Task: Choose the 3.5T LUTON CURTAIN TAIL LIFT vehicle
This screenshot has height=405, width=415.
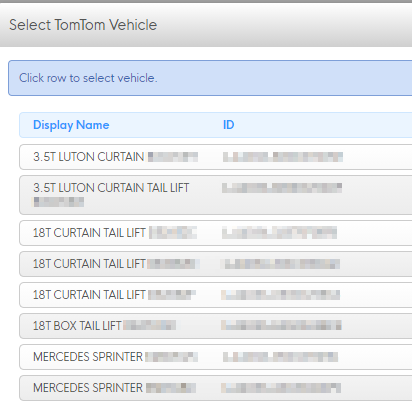Action: click(x=216, y=195)
